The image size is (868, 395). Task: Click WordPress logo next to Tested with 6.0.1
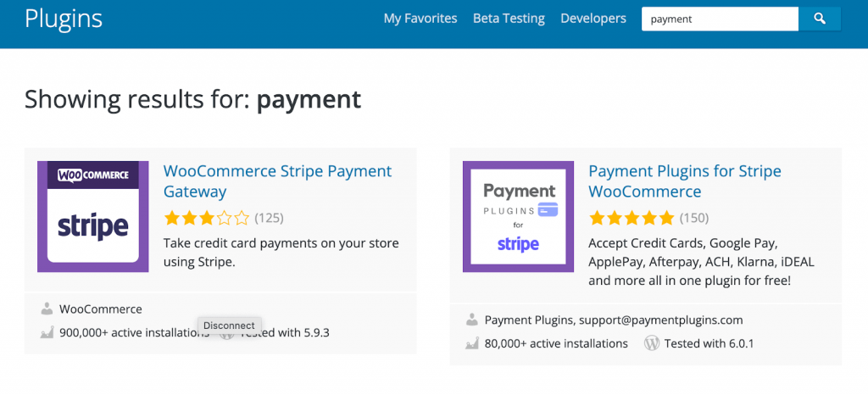click(x=652, y=344)
